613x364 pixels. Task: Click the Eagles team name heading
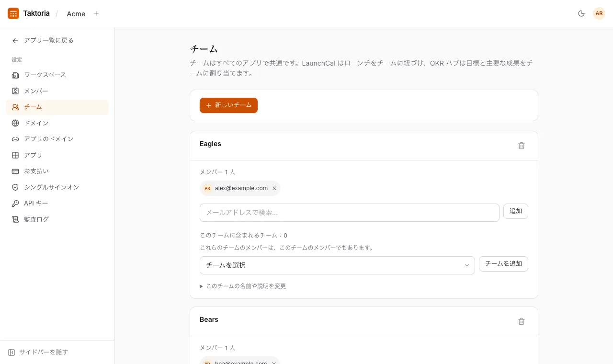point(210,144)
